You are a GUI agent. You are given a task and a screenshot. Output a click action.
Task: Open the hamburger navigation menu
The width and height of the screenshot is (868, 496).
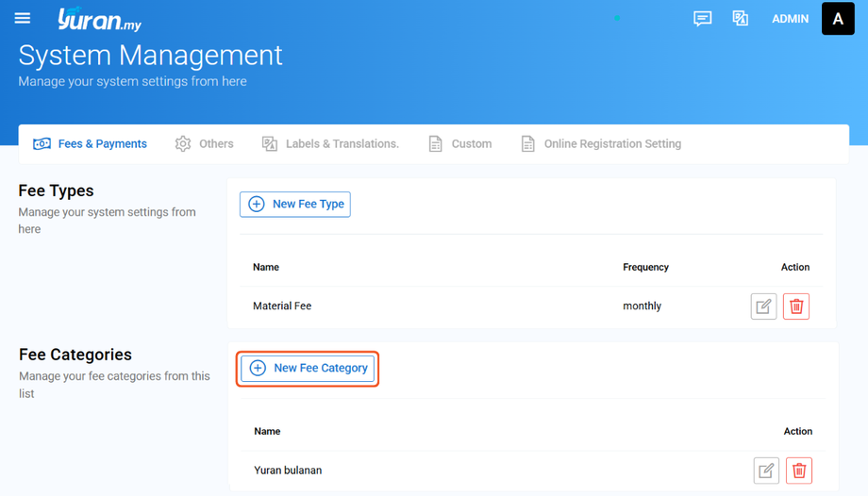(x=23, y=18)
